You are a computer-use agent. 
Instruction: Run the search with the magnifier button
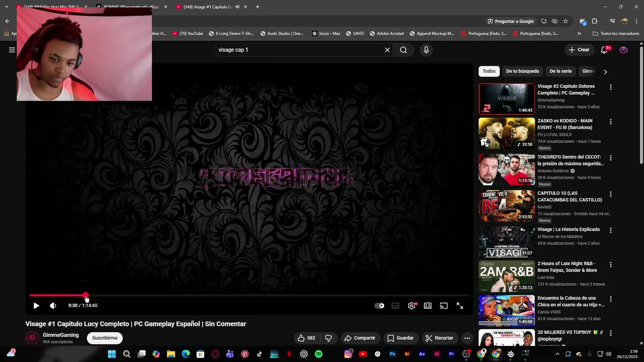coord(404,50)
